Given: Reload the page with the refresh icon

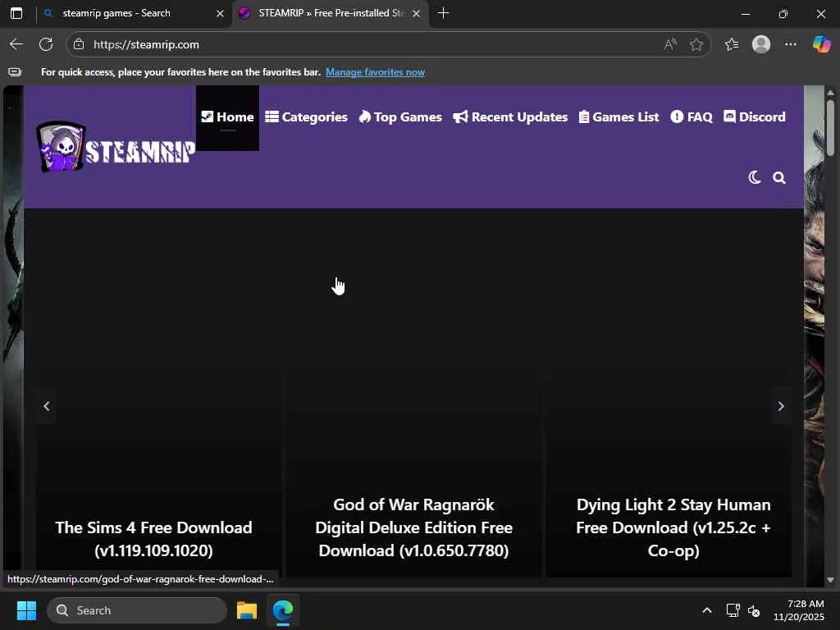Looking at the screenshot, I should coord(46,44).
